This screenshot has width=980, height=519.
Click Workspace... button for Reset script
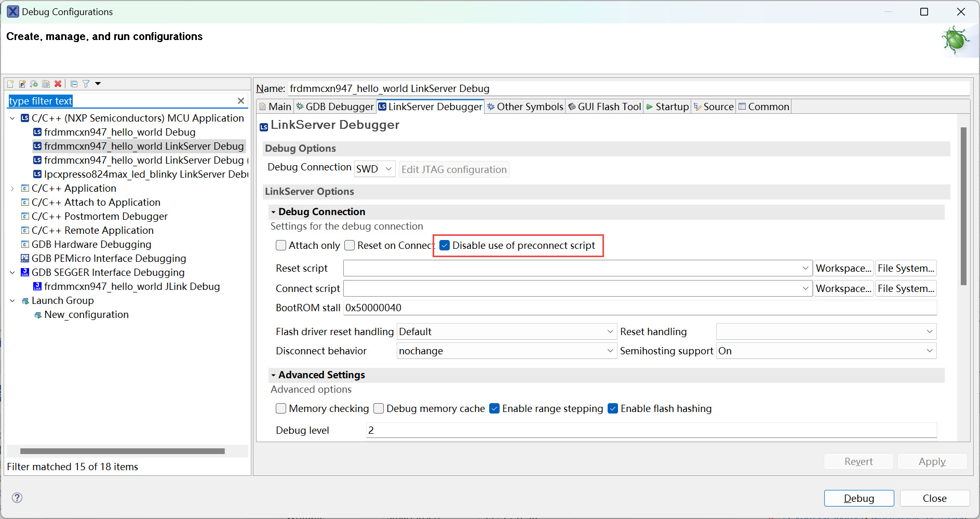click(843, 269)
